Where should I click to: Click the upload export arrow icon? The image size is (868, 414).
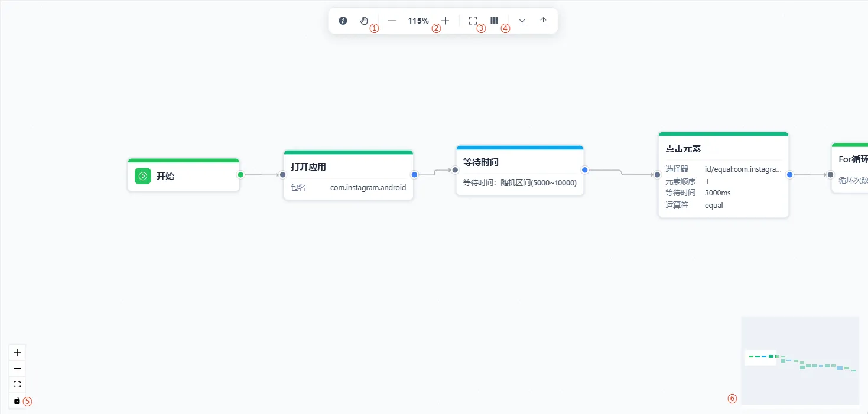(x=543, y=21)
